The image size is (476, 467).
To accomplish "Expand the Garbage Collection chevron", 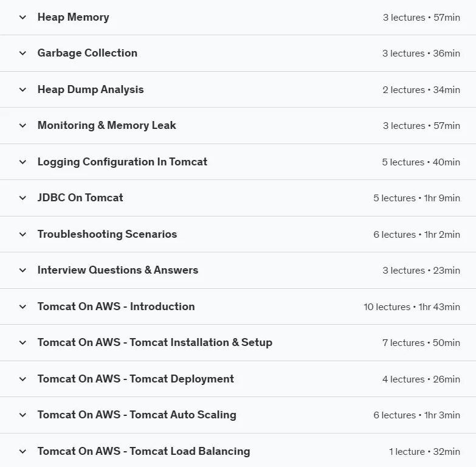I will pyautogui.click(x=22, y=53).
